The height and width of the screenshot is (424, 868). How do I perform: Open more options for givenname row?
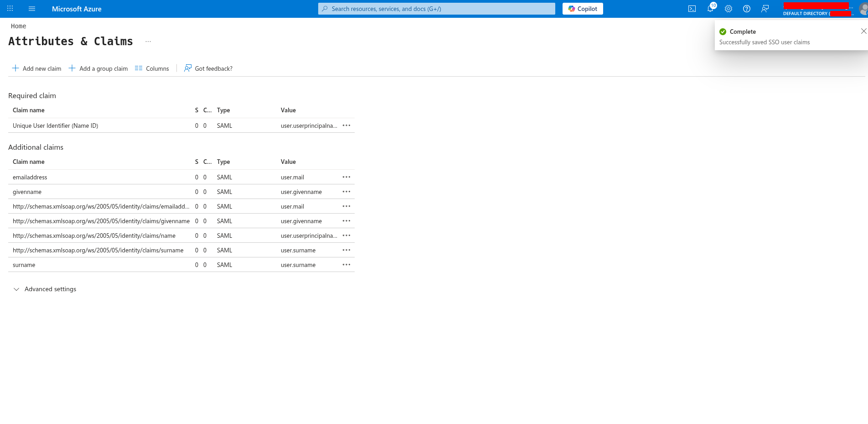pos(346,192)
